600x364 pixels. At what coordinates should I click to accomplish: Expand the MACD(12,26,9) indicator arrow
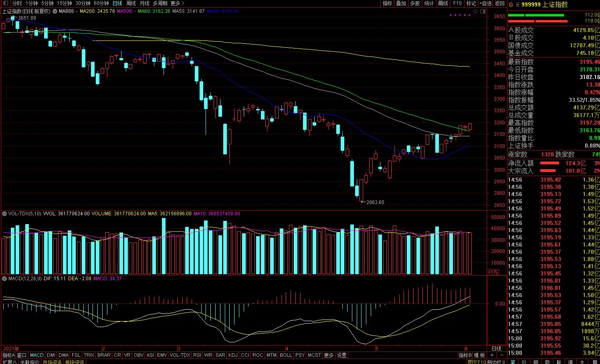tap(5, 278)
